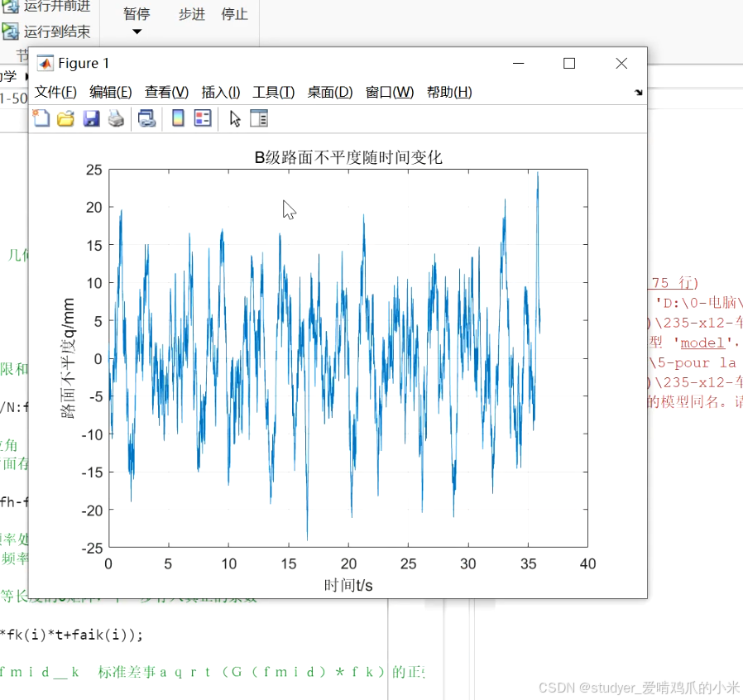Viewport: 743px width, 700px height.
Task: Click the 暂停 button
Action: click(x=137, y=14)
